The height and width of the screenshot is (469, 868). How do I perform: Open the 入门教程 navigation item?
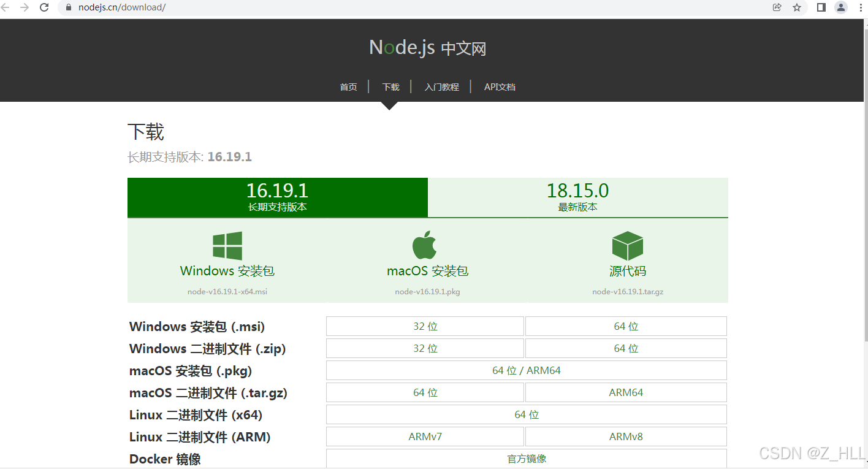click(x=441, y=87)
